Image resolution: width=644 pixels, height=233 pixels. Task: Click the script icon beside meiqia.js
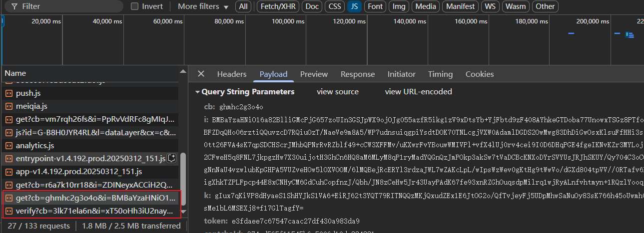click(x=9, y=106)
